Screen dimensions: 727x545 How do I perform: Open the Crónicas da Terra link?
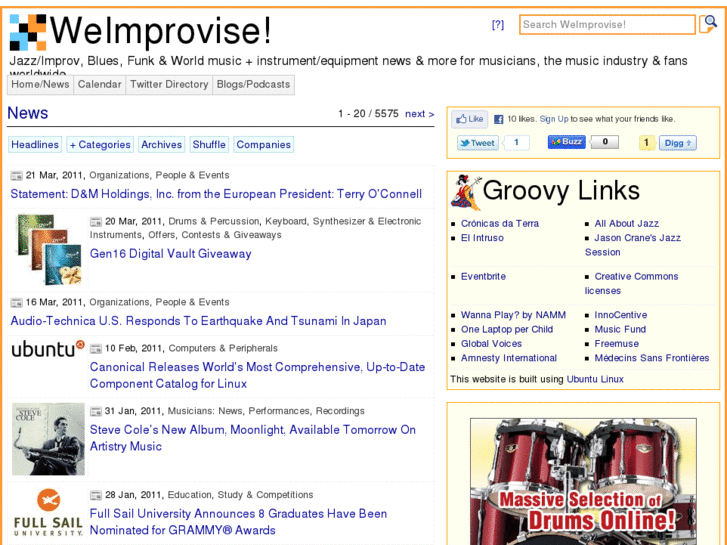(x=500, y=224)
